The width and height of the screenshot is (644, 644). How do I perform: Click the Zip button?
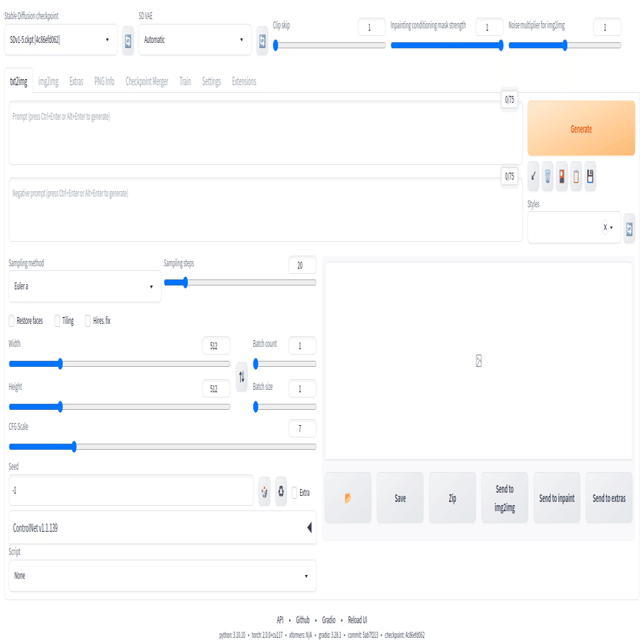[452, 498]
